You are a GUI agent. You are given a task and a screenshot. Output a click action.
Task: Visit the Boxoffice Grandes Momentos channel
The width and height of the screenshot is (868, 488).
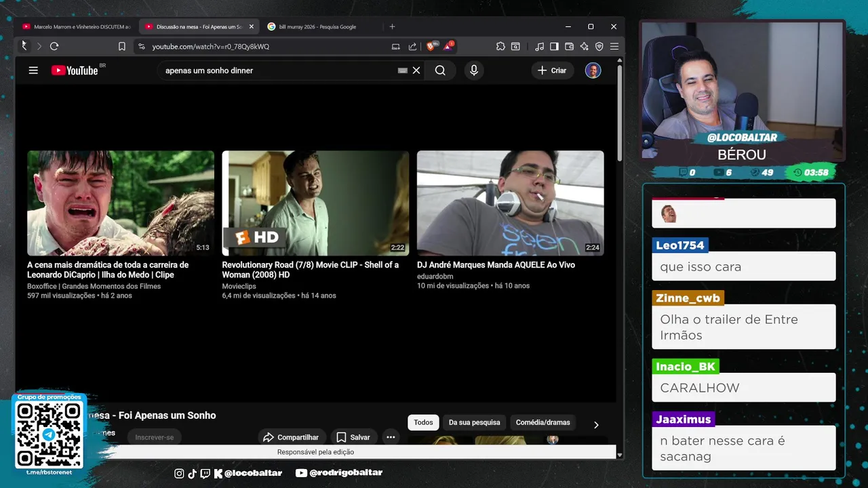(94, 286)
